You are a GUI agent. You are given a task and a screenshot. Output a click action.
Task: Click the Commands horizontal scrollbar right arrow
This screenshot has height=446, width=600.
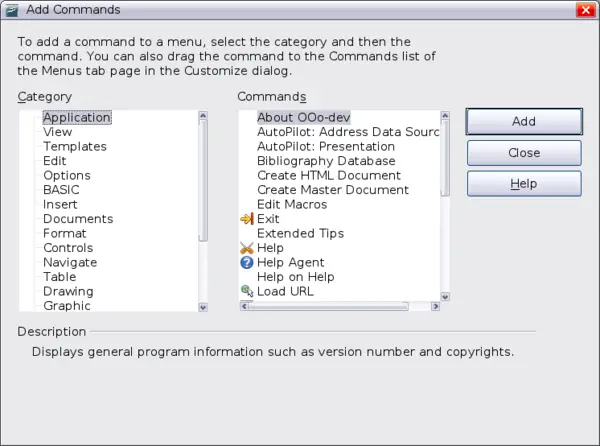[x=434, y=306]
